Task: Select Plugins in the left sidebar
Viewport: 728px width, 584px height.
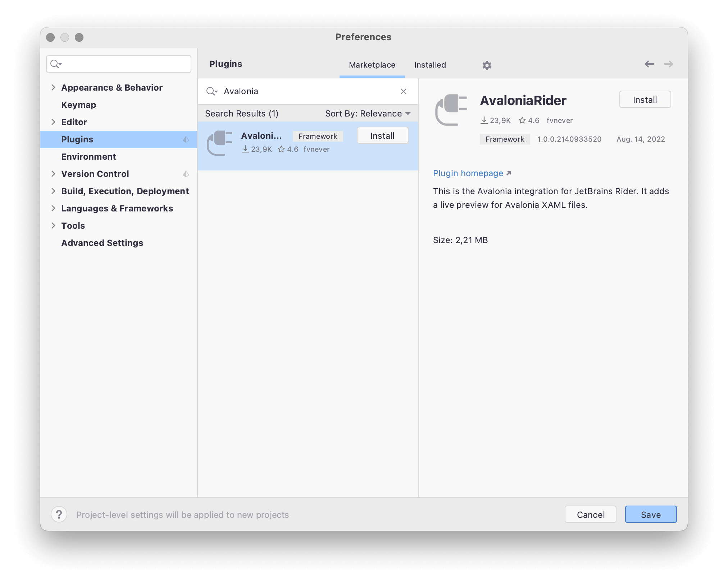Action: click(77, 139)
